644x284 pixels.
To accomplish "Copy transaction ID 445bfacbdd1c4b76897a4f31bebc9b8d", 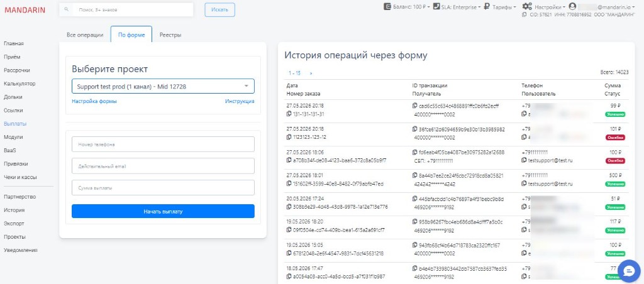I will click(x=414, y=199).
